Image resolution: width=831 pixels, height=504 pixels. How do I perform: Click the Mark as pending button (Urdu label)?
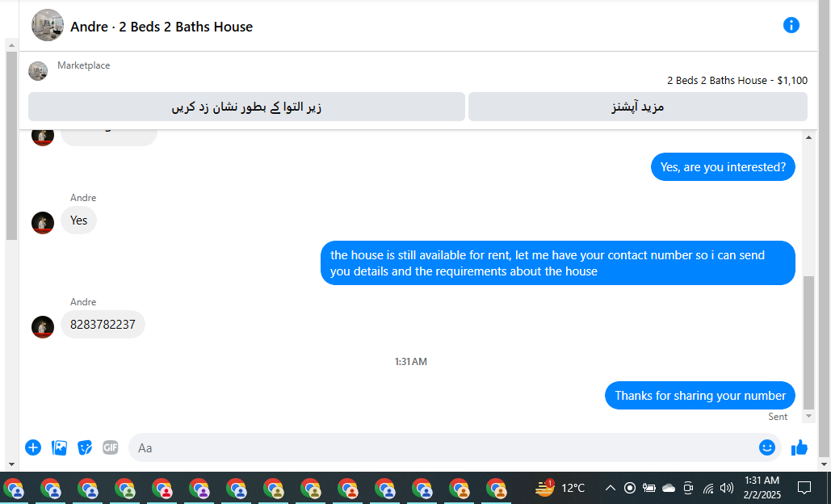pyautogui.click(x=246, y=107)
